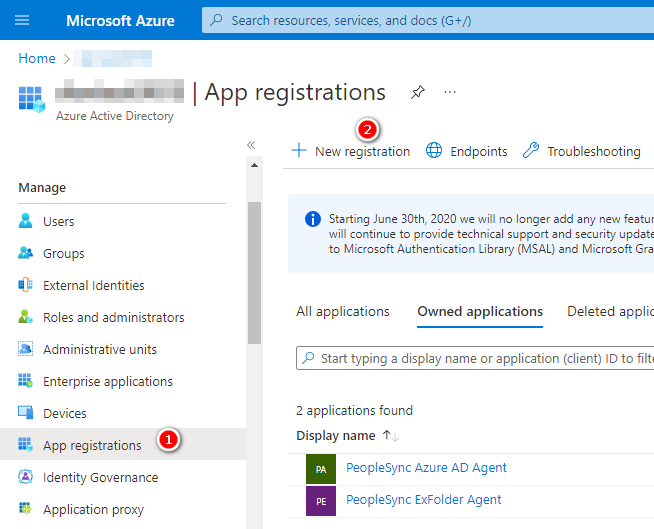Open Application proxy
The height and width of the screenshot is (529, 654).
tap(93, 510)
